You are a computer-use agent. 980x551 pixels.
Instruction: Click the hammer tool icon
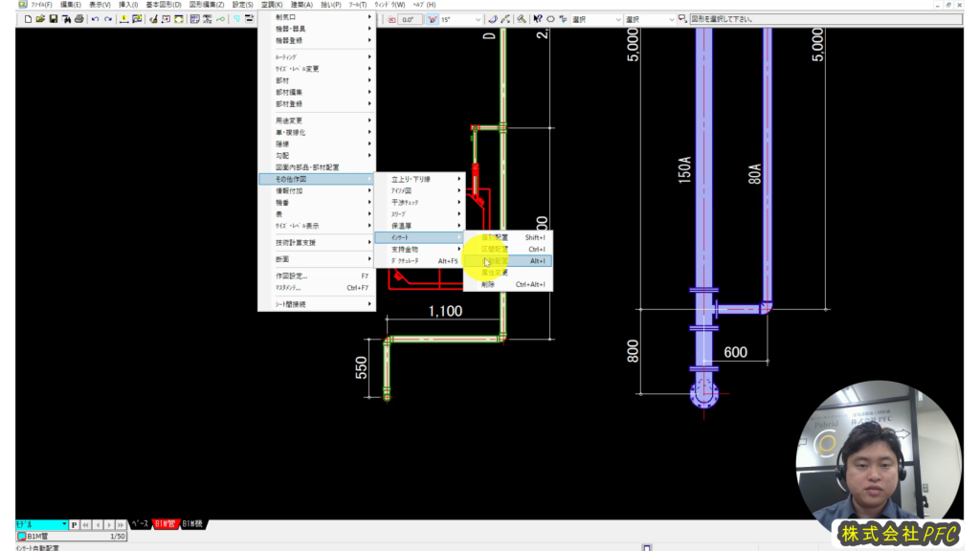pyautogui.click(x=520, y=19)
